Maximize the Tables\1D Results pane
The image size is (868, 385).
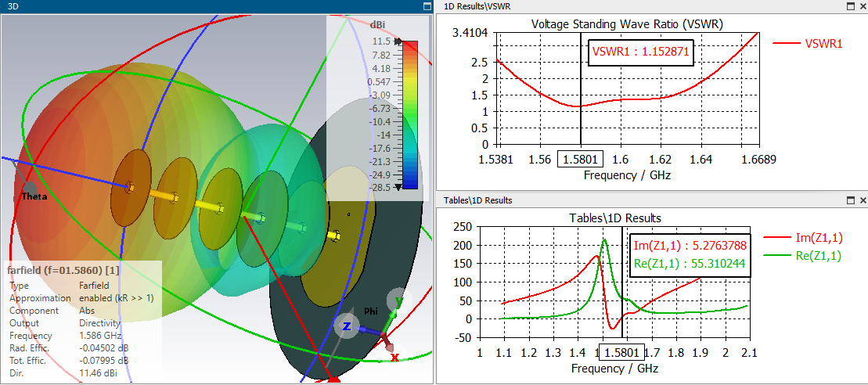851,200
